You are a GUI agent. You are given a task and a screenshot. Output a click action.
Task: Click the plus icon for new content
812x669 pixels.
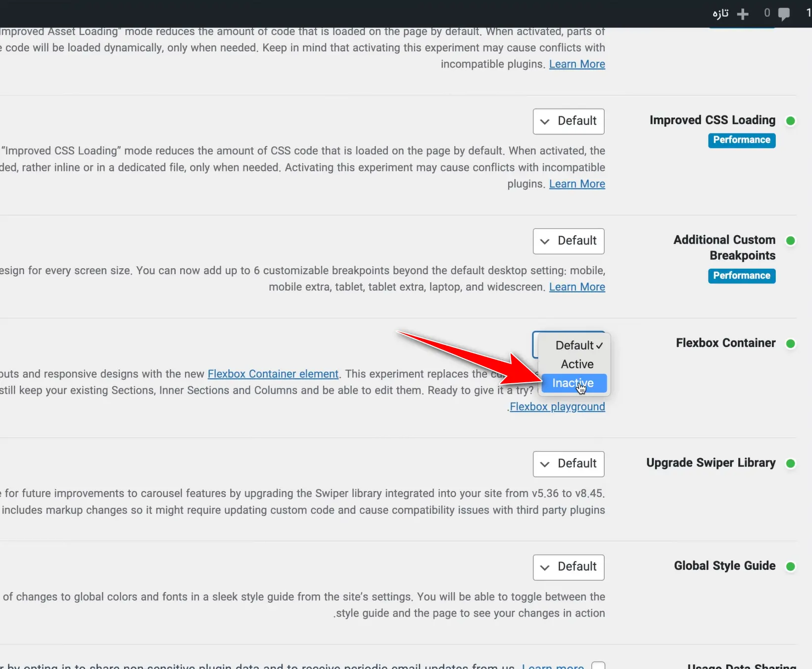743,14
